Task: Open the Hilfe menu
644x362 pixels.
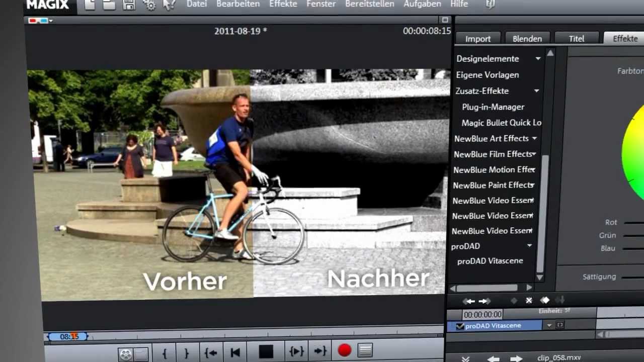Action: click(x=459, y=4)
